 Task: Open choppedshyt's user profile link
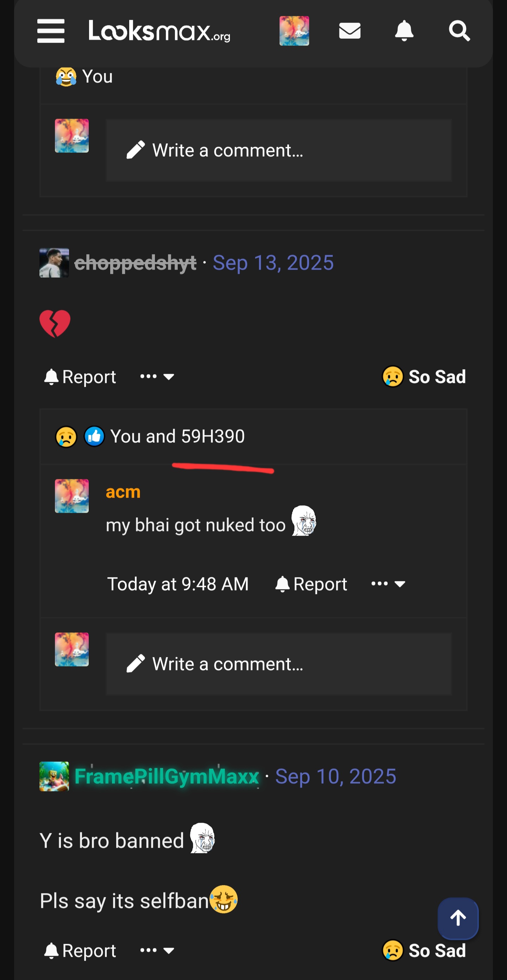(135, 263)
